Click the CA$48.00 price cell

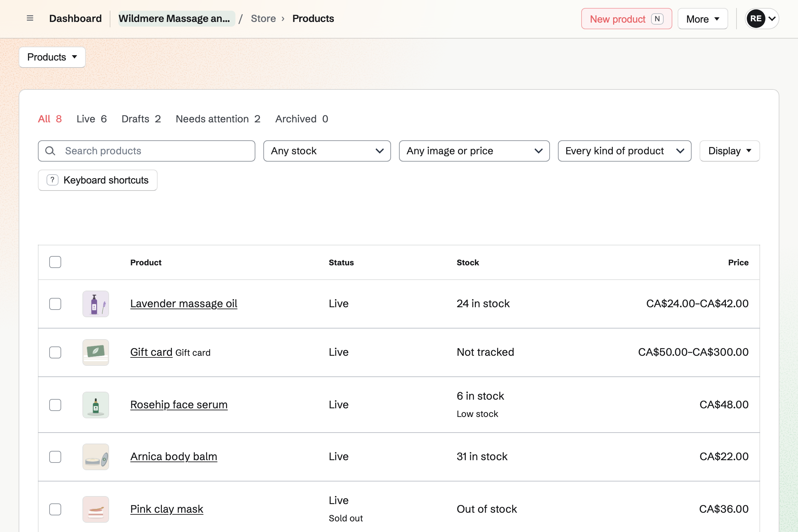(x=724, y=405)
